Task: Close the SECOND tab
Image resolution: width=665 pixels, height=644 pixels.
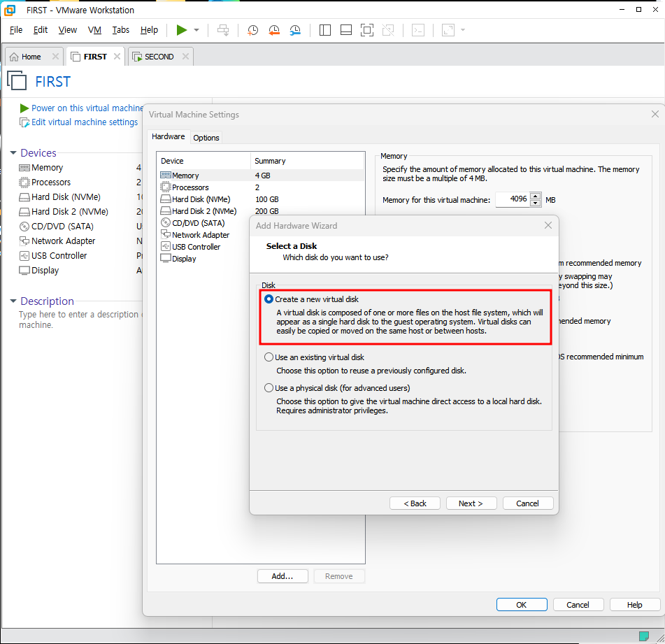Action: tap(185, 57)
